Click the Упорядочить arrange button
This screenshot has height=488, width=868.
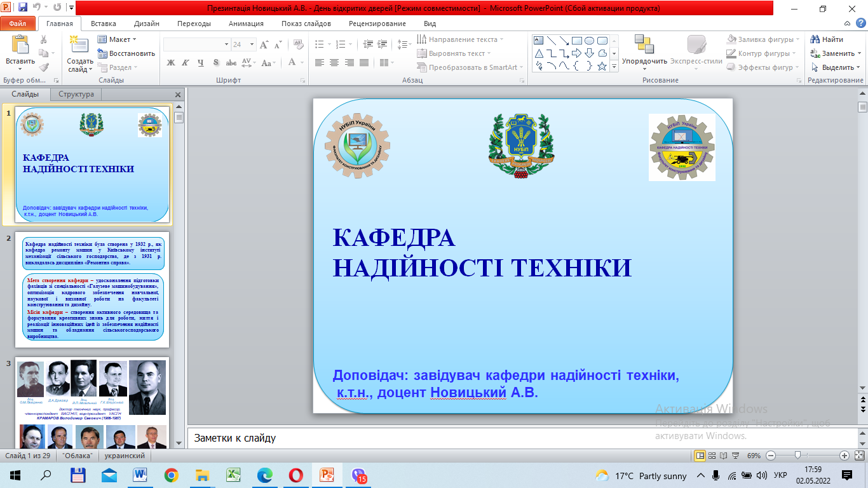coord(644,52)
